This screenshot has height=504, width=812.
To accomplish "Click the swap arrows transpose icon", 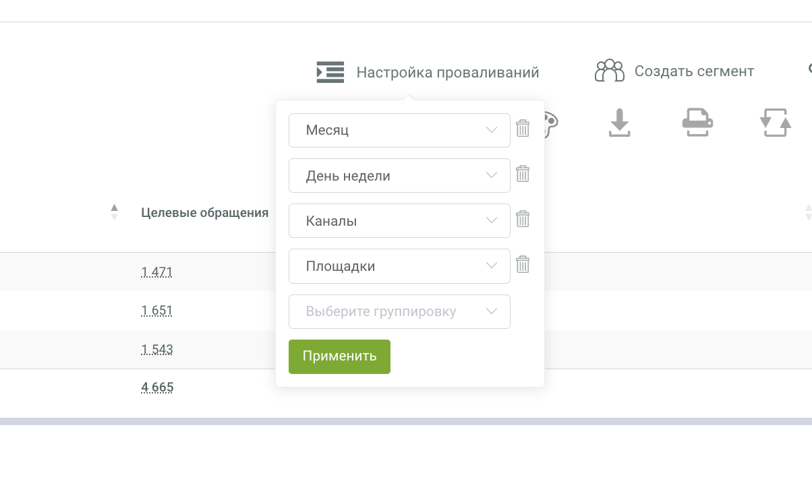I will pos(775,124).
